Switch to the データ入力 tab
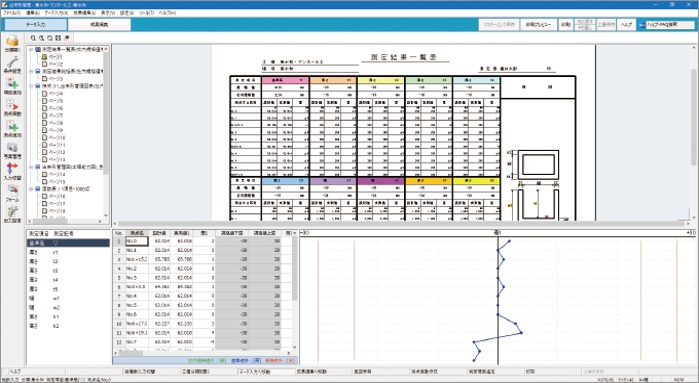 [x=36, y=25]
